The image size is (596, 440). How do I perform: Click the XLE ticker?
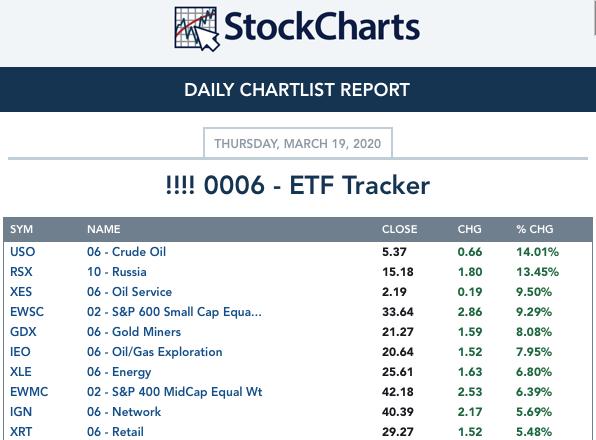(21, 372)
